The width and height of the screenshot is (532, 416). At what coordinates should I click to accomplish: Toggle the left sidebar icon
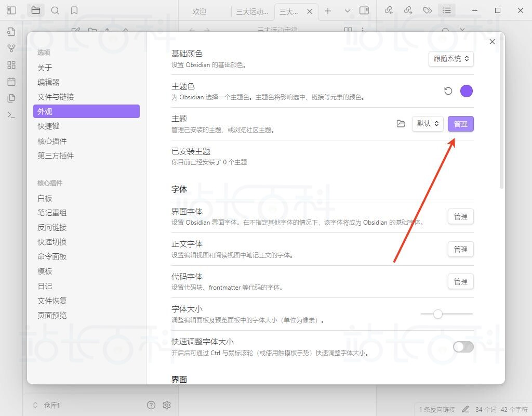tap(11, 10)
